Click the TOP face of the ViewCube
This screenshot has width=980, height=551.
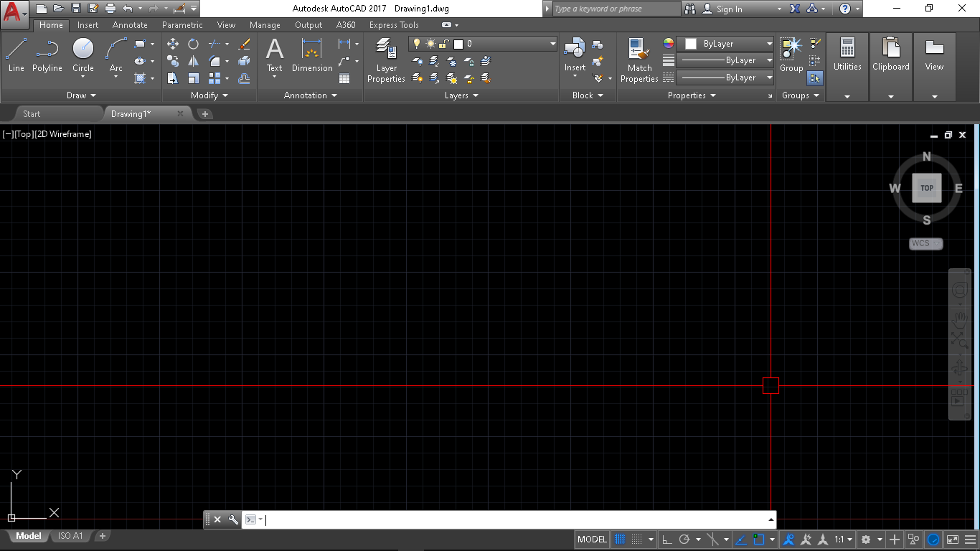click(927, 188)
